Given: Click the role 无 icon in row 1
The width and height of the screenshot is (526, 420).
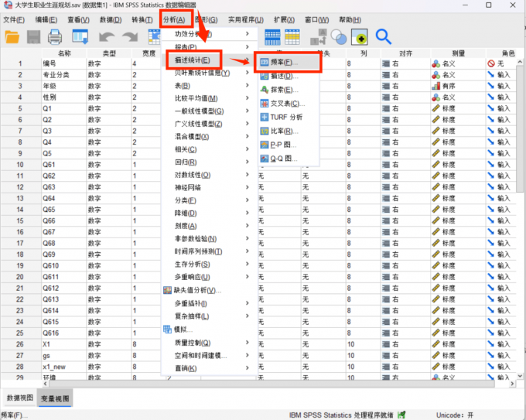Looking at the screenshot, I should [491, 63].
